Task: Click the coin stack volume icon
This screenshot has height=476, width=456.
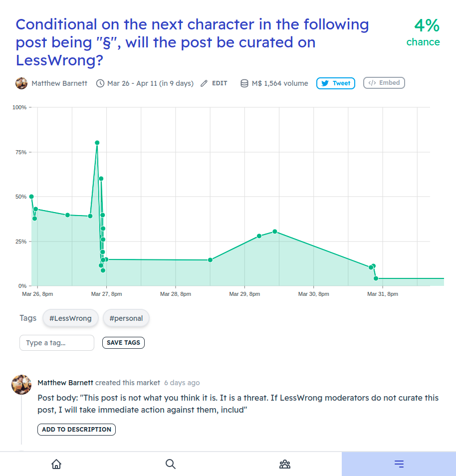Action: (244, 83)
